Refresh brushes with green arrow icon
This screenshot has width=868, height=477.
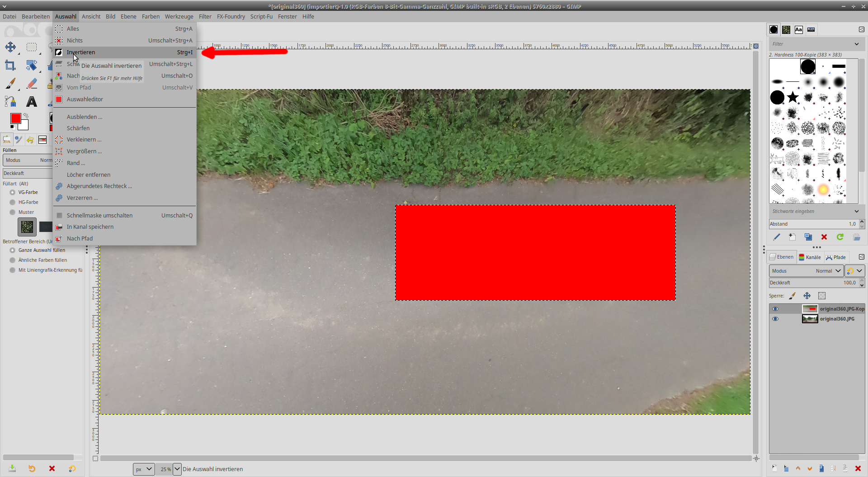coord(840,237)
